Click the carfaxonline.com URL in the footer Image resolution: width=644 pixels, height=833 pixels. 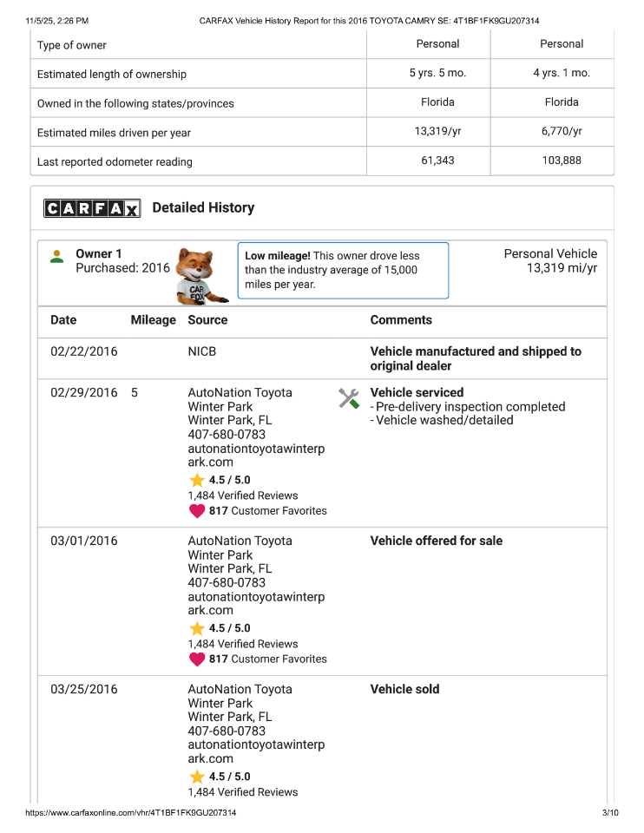[131, 813]
